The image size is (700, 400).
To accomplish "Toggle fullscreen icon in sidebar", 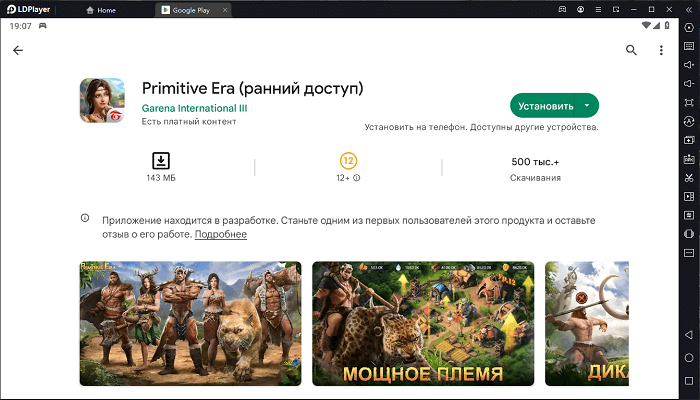I will [x=689, y=103].
